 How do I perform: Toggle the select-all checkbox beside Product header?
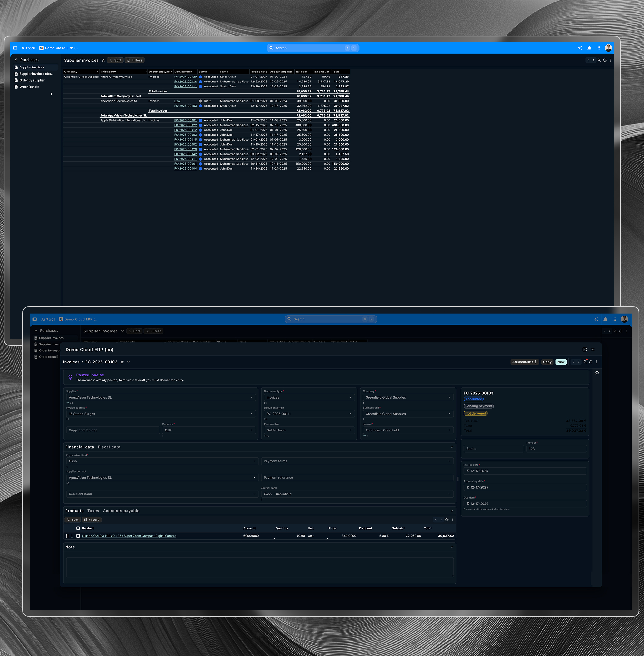pos(78,528)
